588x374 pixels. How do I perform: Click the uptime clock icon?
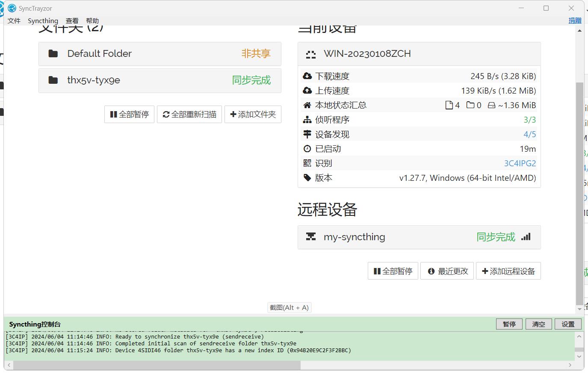(x=307, y=149)
